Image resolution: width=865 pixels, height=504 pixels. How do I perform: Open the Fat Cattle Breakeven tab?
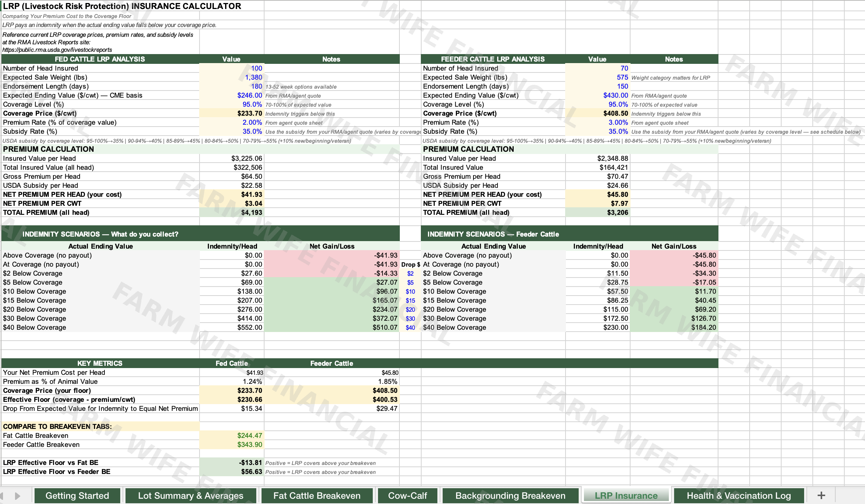click(x=317, y=495)
